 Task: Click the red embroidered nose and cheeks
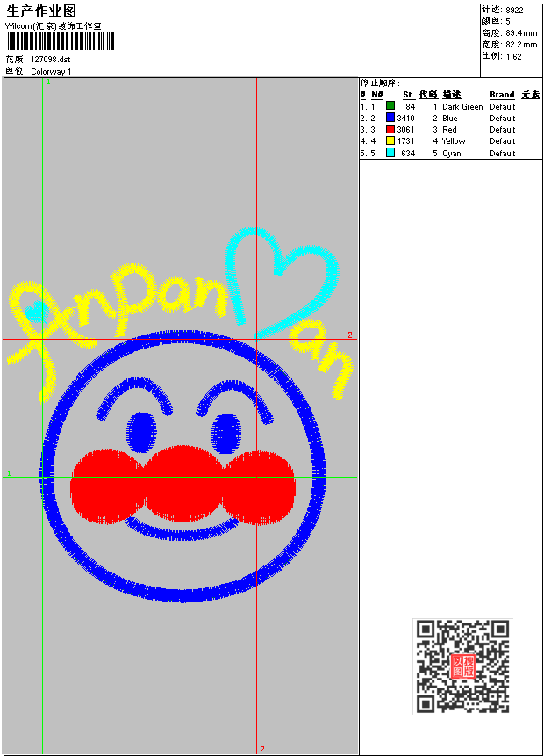pyautogui.click(x=183, y=485)
